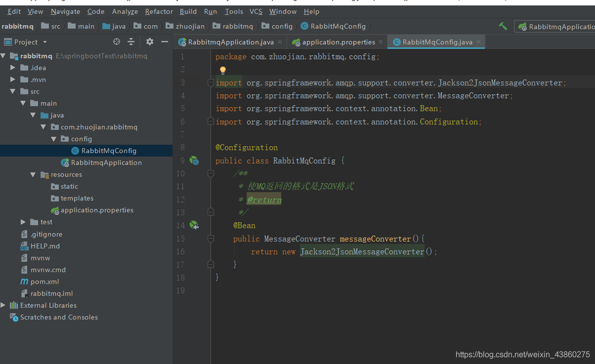This screenshot has width=595, height=364.
Task: Open the Run menu
Action: 211,11
